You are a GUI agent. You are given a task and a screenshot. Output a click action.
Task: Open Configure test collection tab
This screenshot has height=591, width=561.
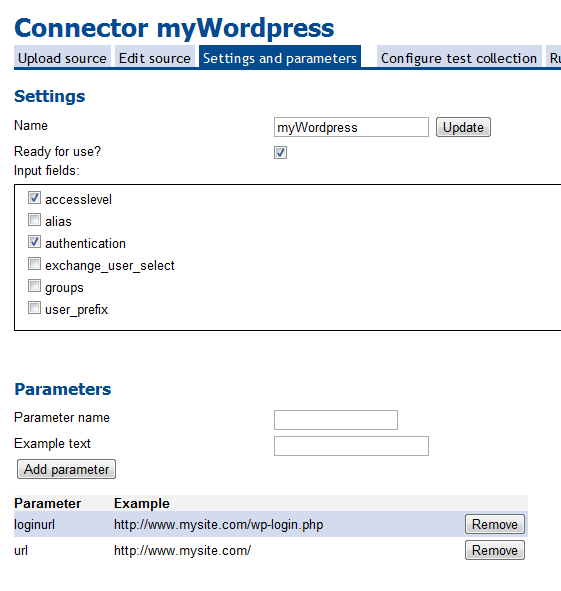click(459, 57)
